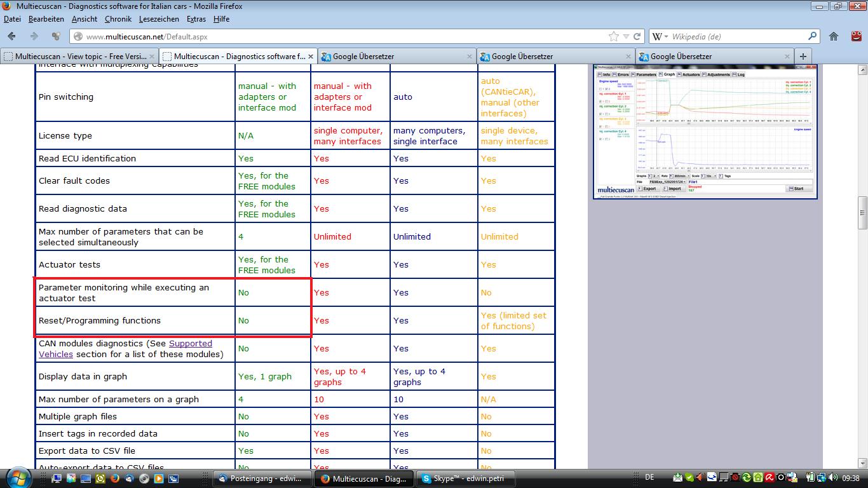
Task: Open the Lesezeichen menu
Action: [159, 19]
